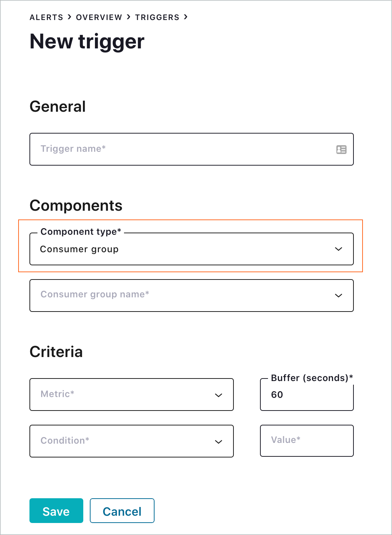The width and height of the screenshot is (392, 535).
Task: Focus the Trigger name text field
Action: (182, 149)
